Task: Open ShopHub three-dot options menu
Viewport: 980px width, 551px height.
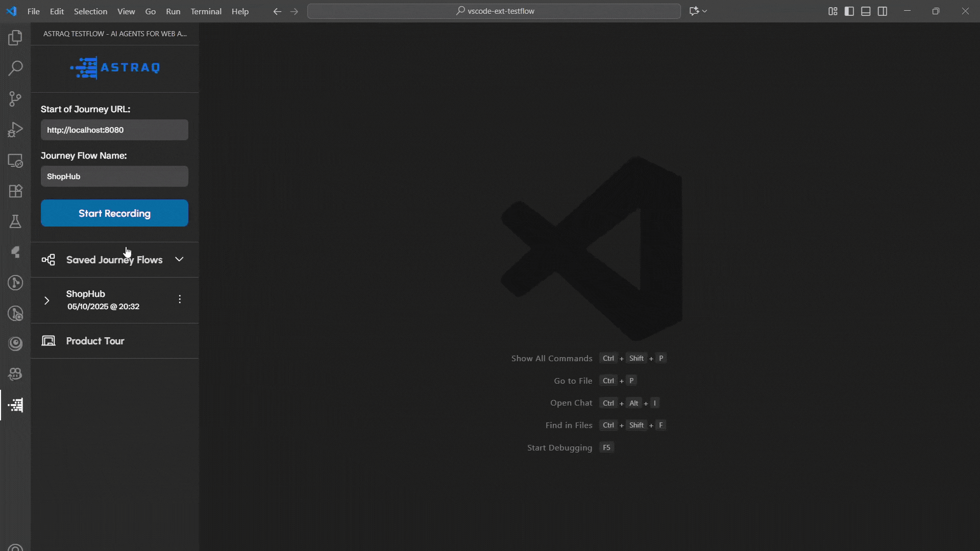Action: pos(180,299)
